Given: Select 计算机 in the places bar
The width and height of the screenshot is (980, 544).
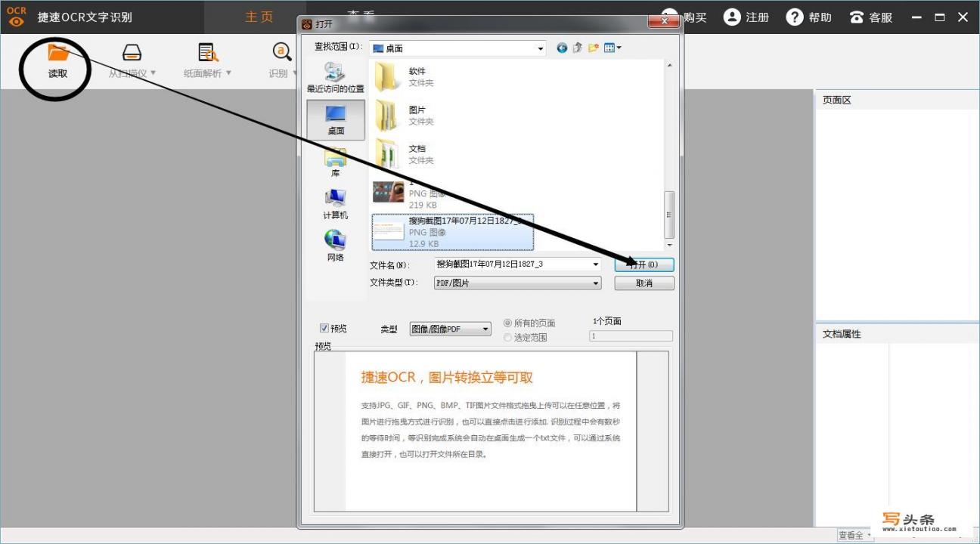Looking at the screenshot, I should click(x=335, y=204).
